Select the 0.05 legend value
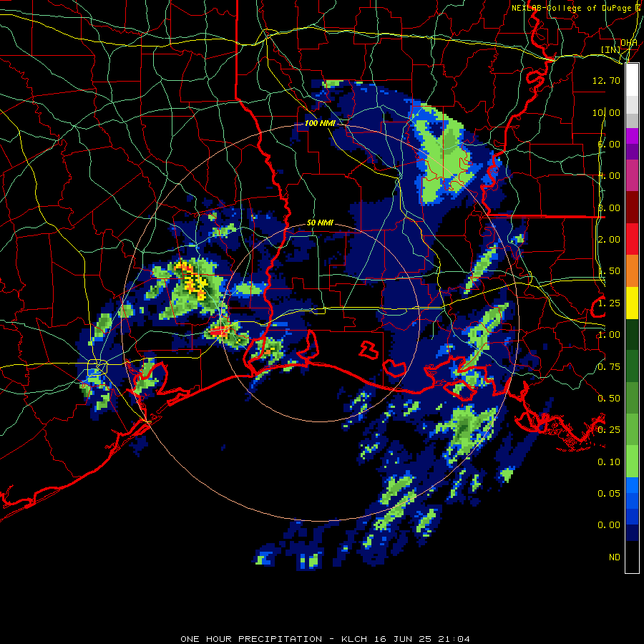The height and width of the screenshot is (644, 644). tap(609, 494)
